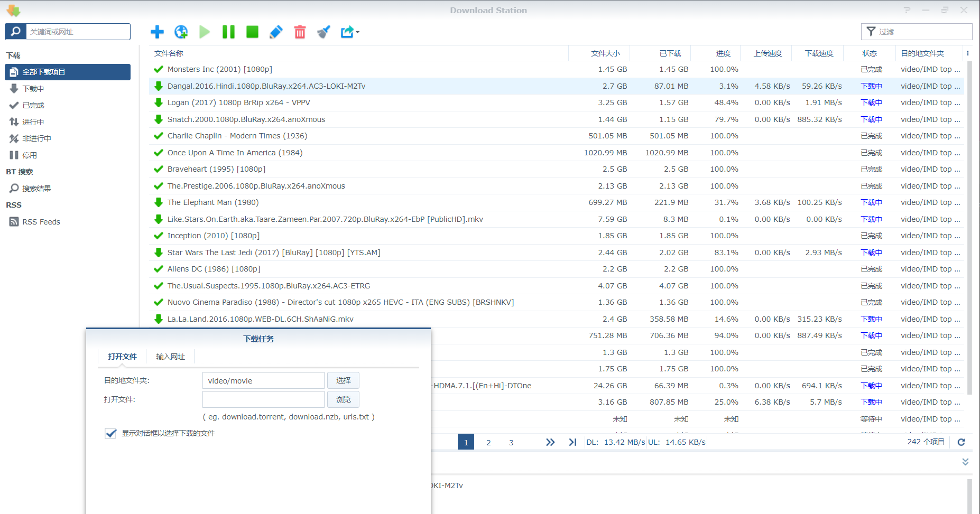Select The Elephant Man (1980) row
Image resolution: width=980 pixels, height=514 pixels.
(x=557, y=202)
